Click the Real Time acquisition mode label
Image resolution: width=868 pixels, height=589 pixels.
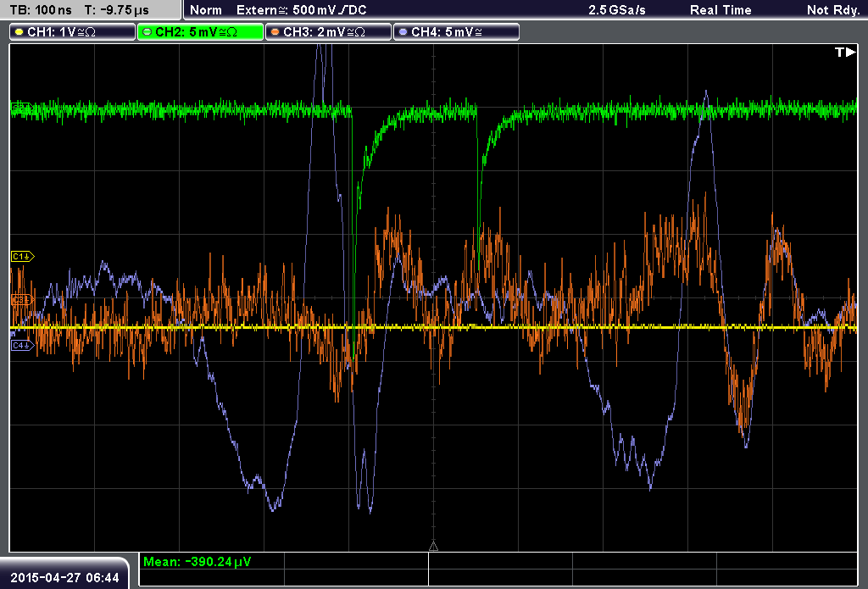point(721,10)
